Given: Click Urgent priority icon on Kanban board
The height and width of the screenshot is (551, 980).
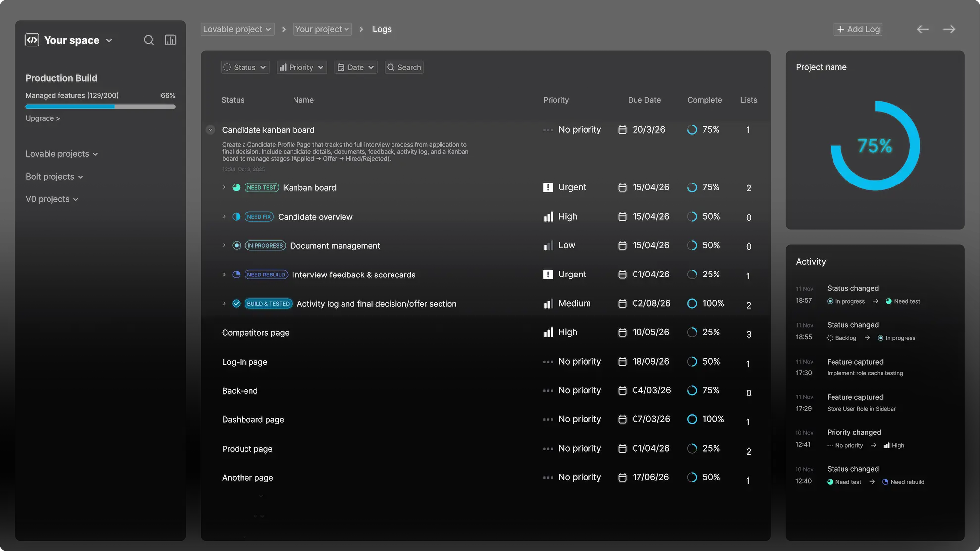Looking at the screenshot, I should pos(548,187).
